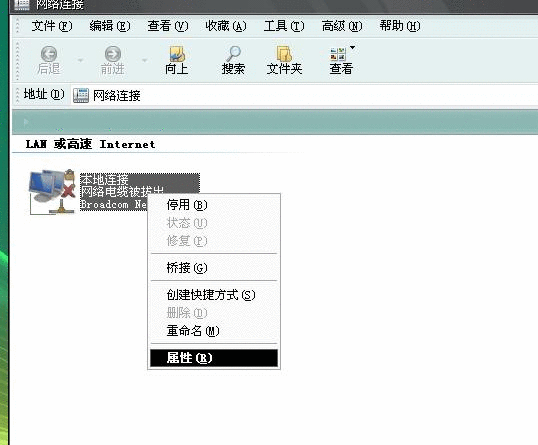The image size is (538, 445).
Task: Click 创建快捷方式(S) menu entry
Action: (x=214, y=295)
